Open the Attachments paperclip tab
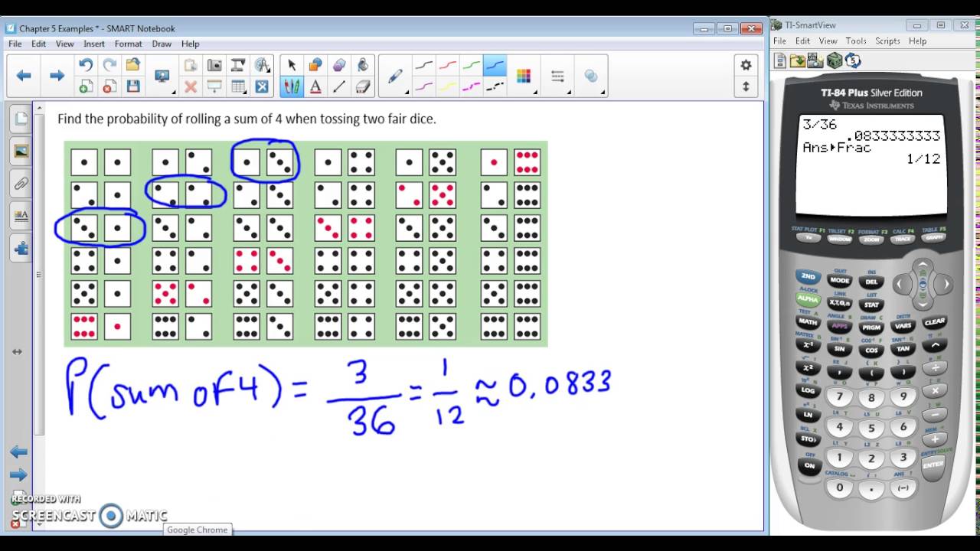 [x=21, y=184]
